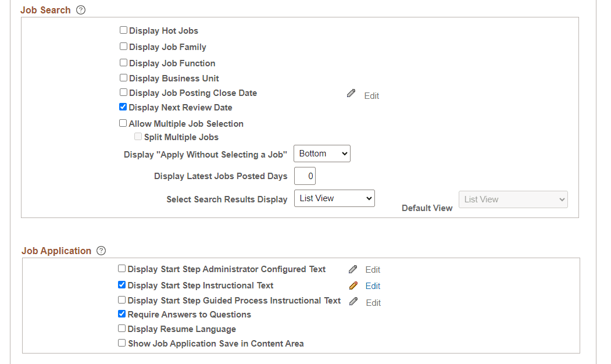Click pencil icon for Guided Process Instructional Text

pos(353,301)
